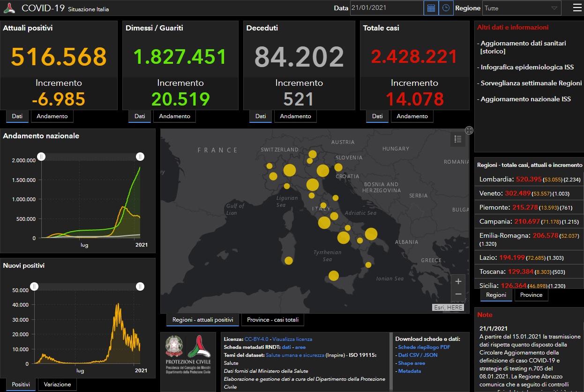584x392 pixels.
Task: Open the calendar date picker icon
Action: coord(431,8)
